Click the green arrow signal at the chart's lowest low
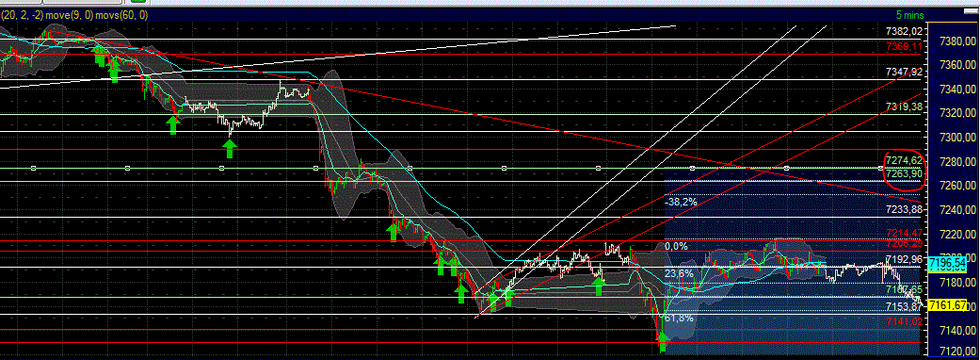The height and width of the screenshot is (360, 980). click(x=663, y=342)
